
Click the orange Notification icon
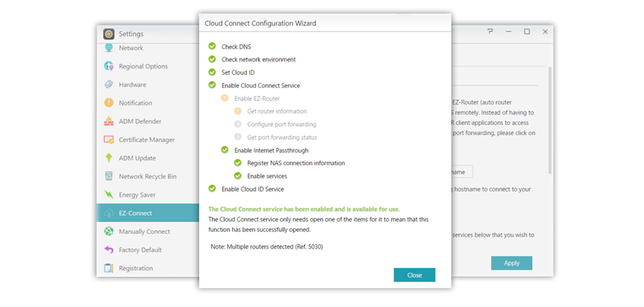[x=109, y=103]
